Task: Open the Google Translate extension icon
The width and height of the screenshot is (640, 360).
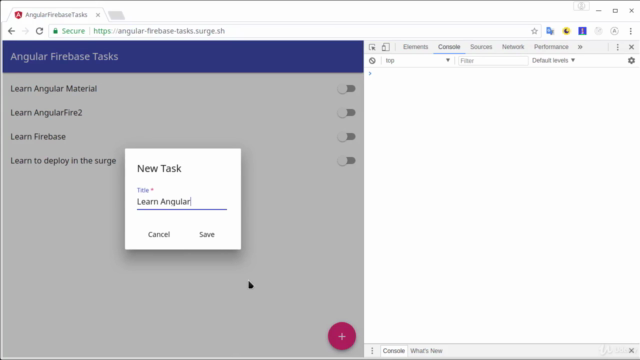Action: [x=550, y=31]
